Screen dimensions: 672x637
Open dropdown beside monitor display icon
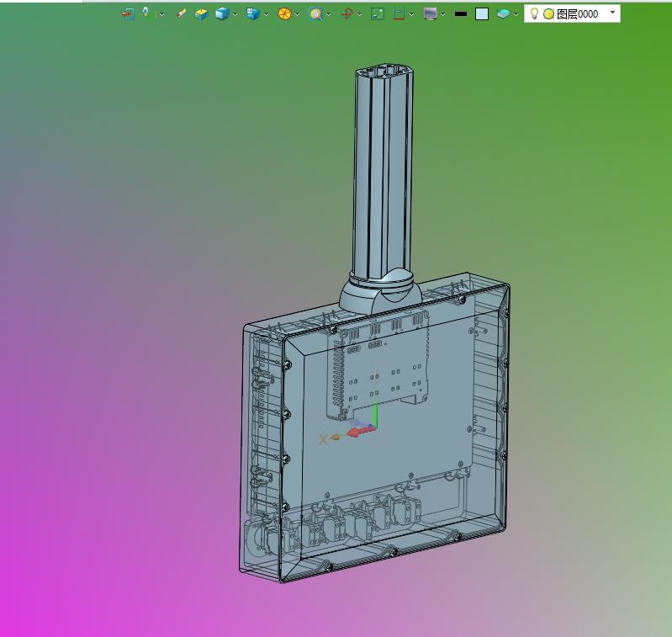tap(442, 14)
